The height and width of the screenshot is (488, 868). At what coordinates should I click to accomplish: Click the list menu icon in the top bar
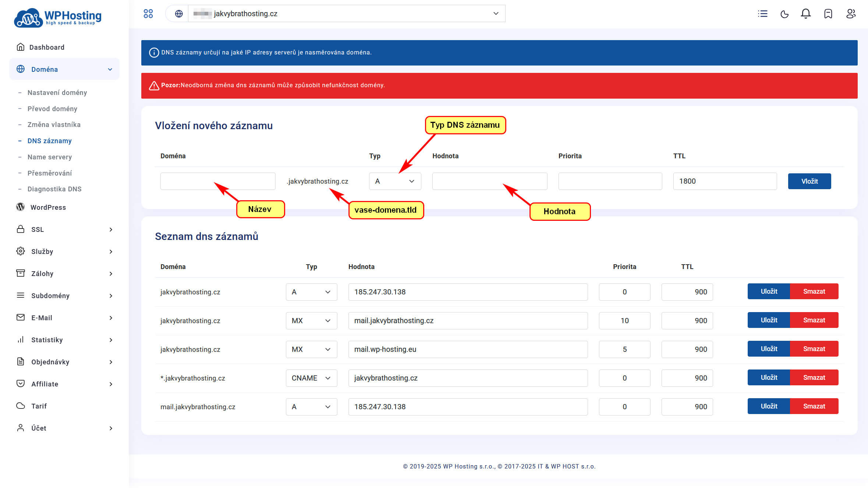(762, 14)
